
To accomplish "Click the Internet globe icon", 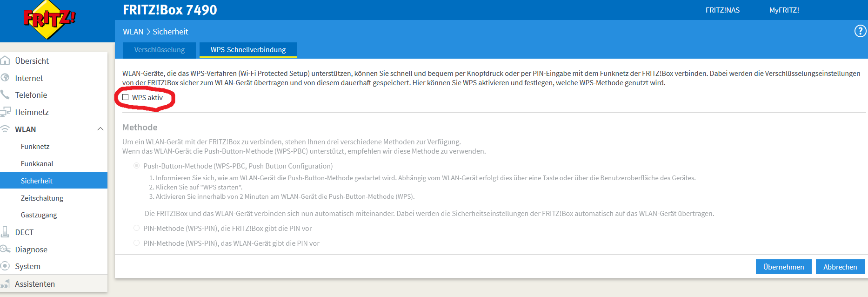I will click(5, 78).
